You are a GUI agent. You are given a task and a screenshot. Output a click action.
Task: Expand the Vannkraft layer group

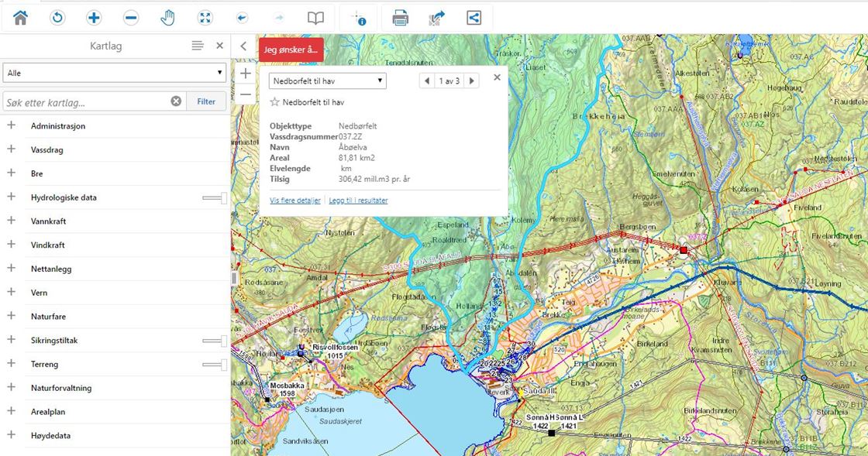tap(12, 221)
